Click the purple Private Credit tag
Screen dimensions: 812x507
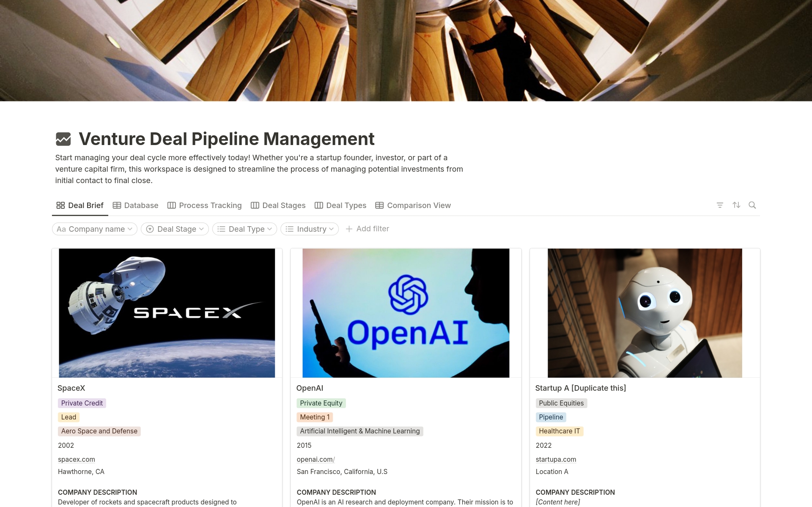[x=82, y=403]
